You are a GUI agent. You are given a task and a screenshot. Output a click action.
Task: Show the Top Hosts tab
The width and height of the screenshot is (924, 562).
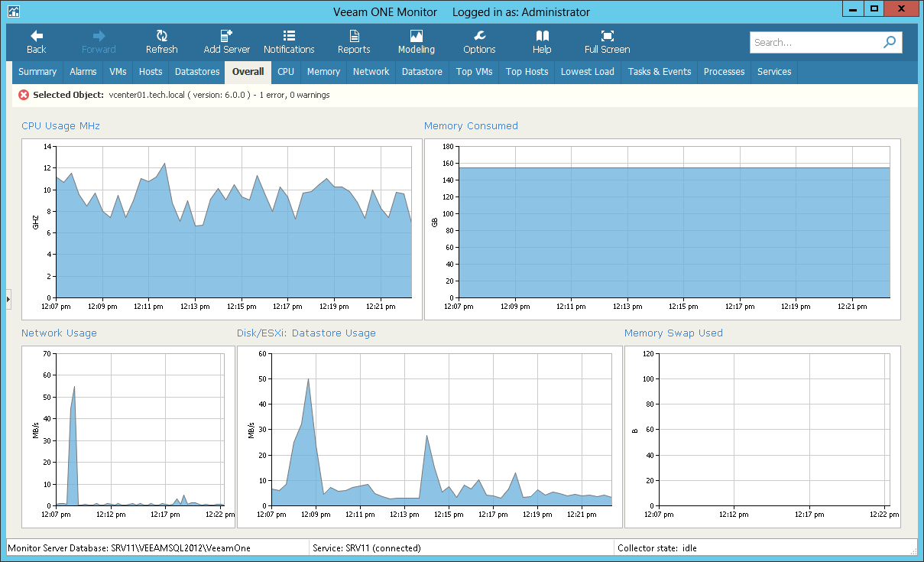527,72
